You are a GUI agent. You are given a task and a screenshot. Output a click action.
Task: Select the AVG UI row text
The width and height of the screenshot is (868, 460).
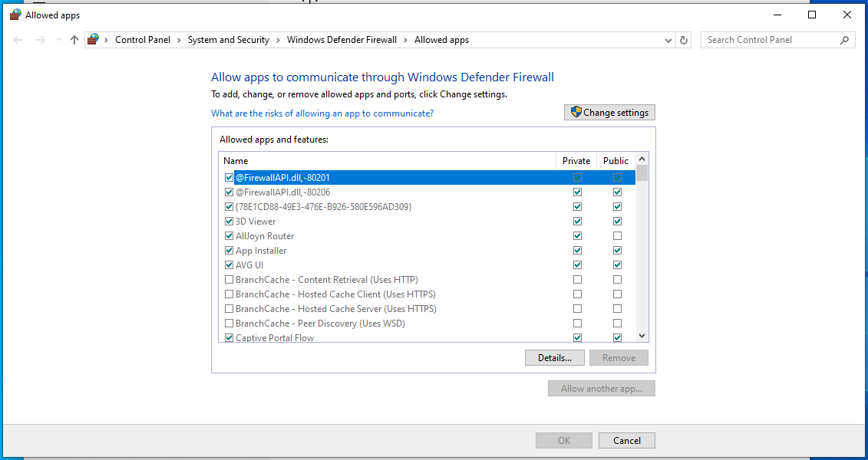pyautogui.click(x=249, y=264)
